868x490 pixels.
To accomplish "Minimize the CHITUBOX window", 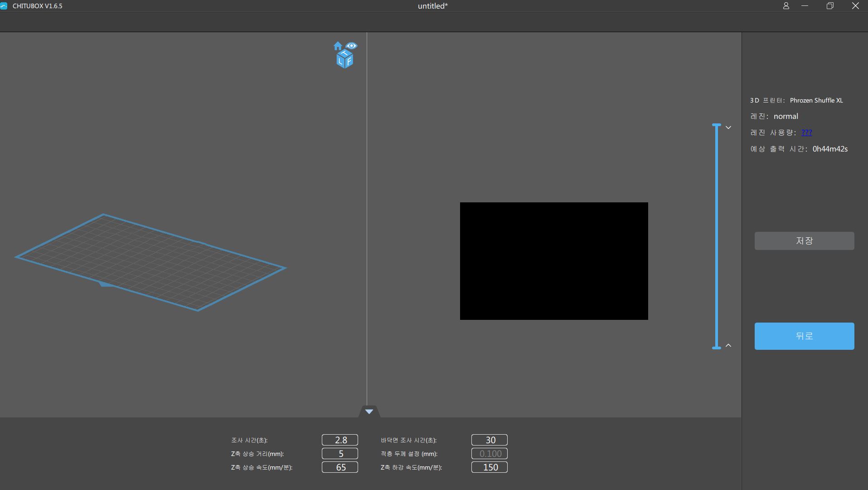I will pyautogui.click(x=805, y=6).
